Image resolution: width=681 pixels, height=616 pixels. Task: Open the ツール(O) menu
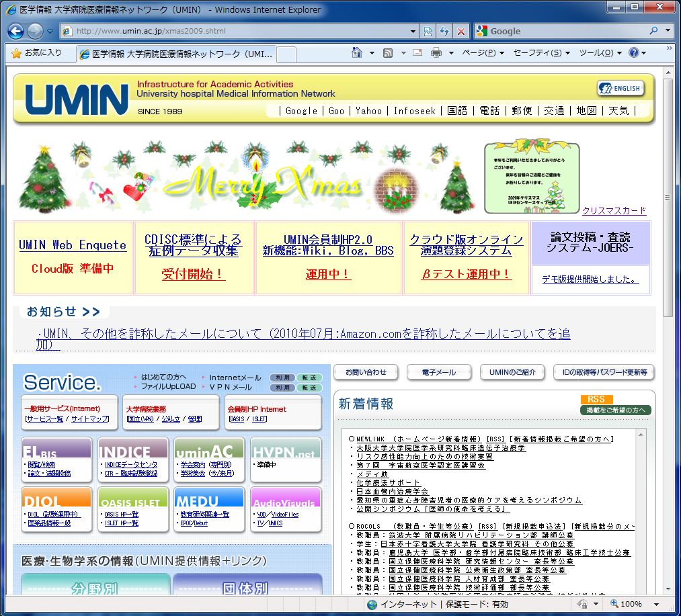[x=600, y=53]
